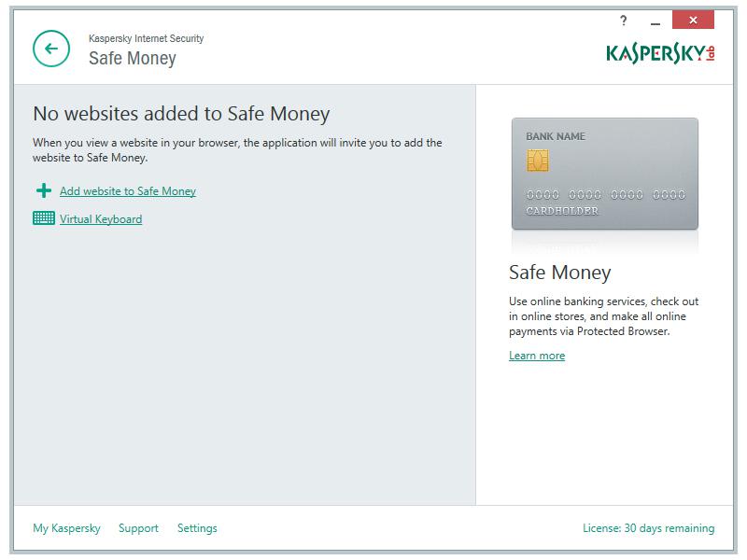Click the green keyboard icon
Image resolution: width=747 pixels, height=560 pixels.
[43, 218]
